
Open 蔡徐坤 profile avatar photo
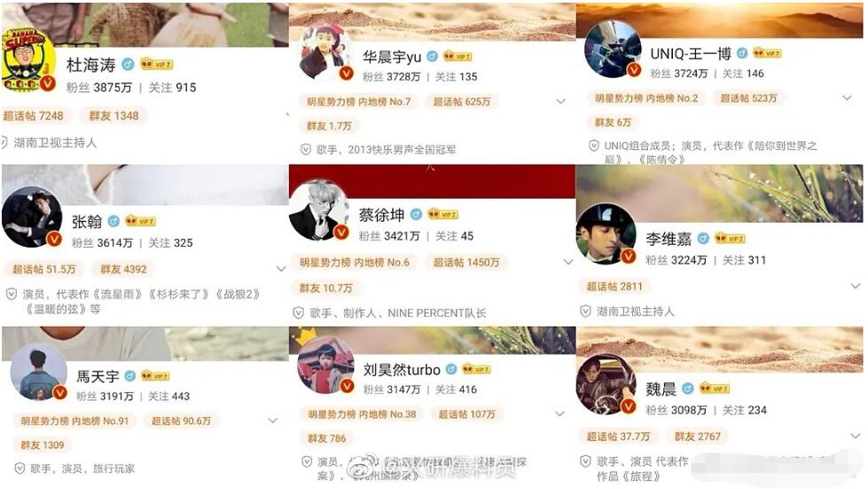pyautogui.click(x=319, y=210)
